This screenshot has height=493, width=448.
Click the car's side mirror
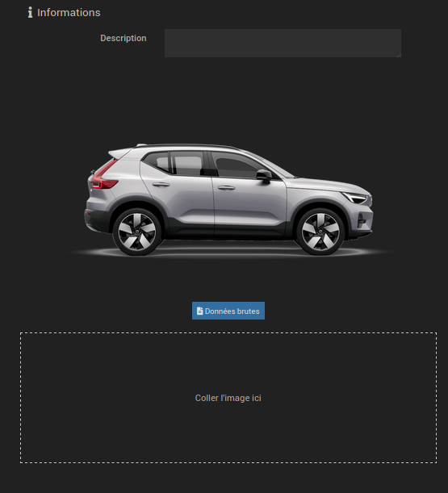pyautogui.click(x=264, y=176)
